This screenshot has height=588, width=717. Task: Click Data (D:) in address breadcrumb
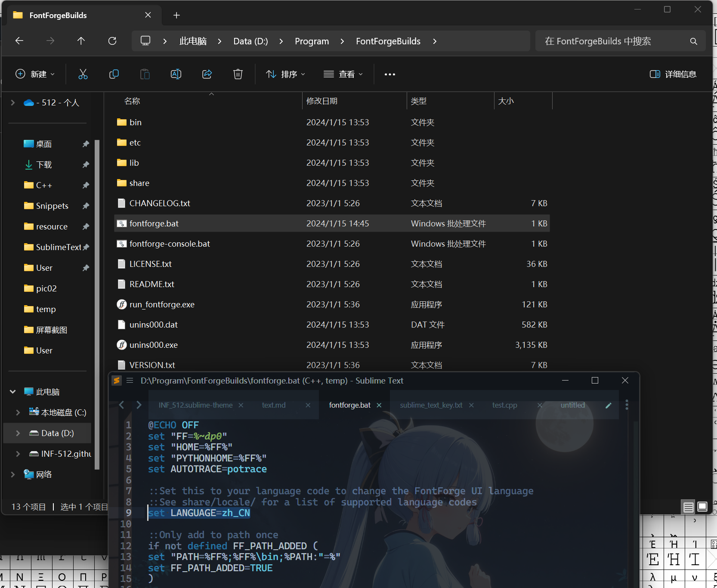point(250,41)
